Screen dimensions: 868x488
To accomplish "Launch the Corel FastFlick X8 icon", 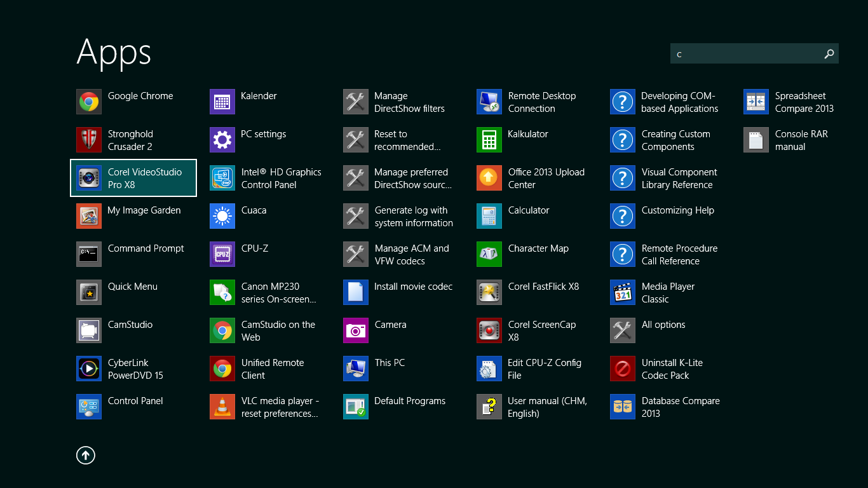I will pyautogui.click(x=489, y=292).
